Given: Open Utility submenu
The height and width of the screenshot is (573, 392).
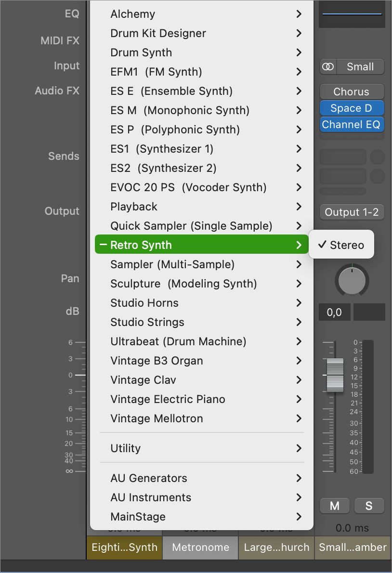Looking at the screenshot, I should click(202, 448).
